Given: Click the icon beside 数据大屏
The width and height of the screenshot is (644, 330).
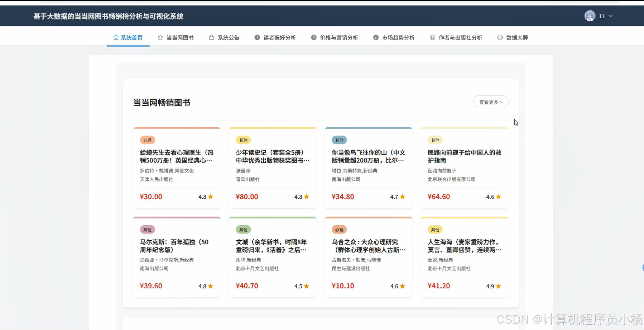Looking at the screenshot, I should [x=500, y=37].
